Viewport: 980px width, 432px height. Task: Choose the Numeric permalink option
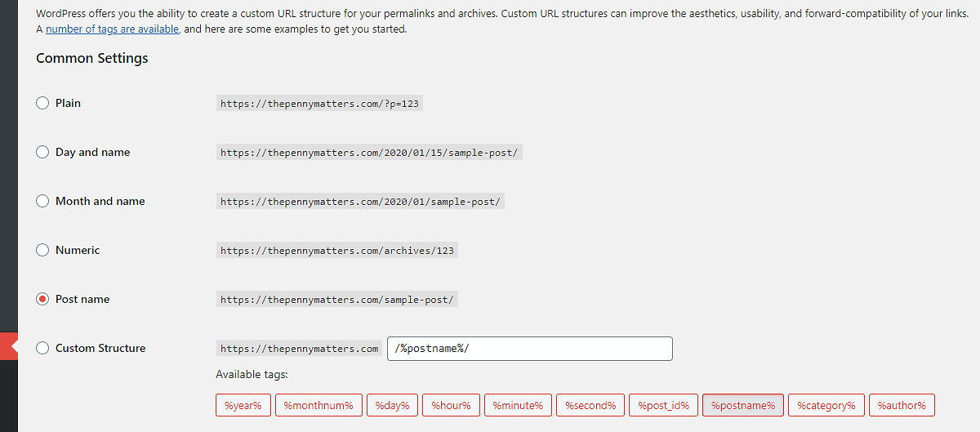click(x=42, y=250)
